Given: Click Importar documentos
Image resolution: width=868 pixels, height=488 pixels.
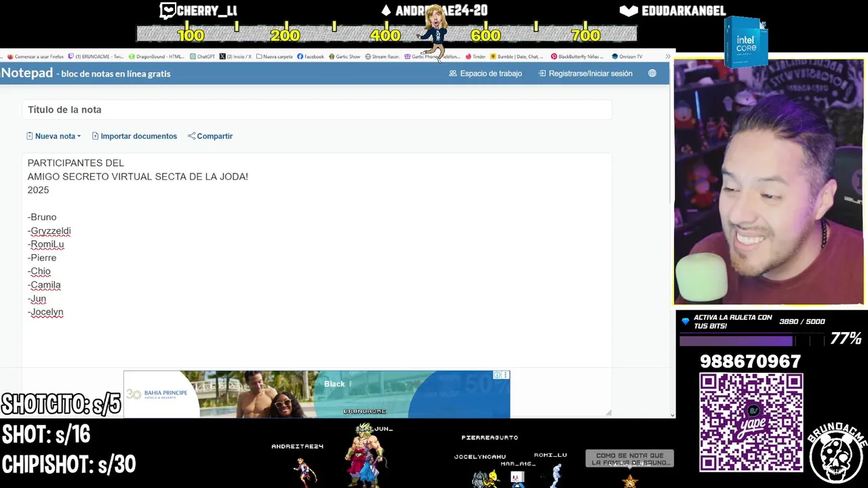Looking at the screenshot, I should [x=134, y=136].
